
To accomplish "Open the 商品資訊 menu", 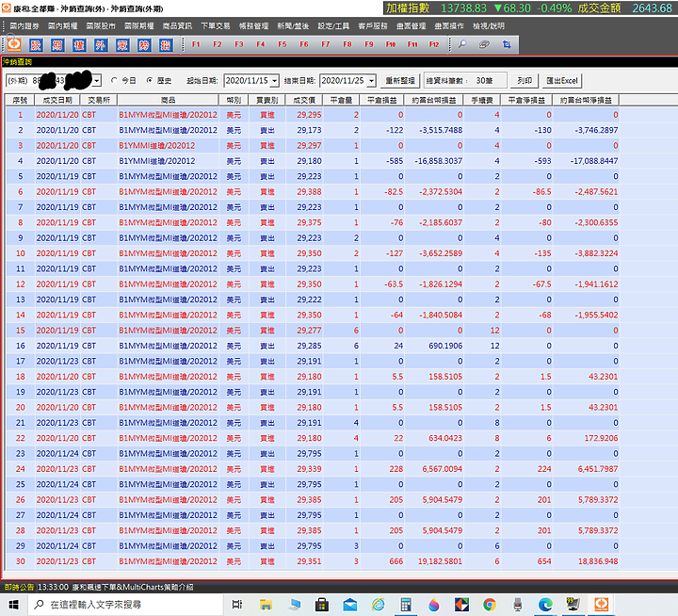I will click(x=177, y=26).
